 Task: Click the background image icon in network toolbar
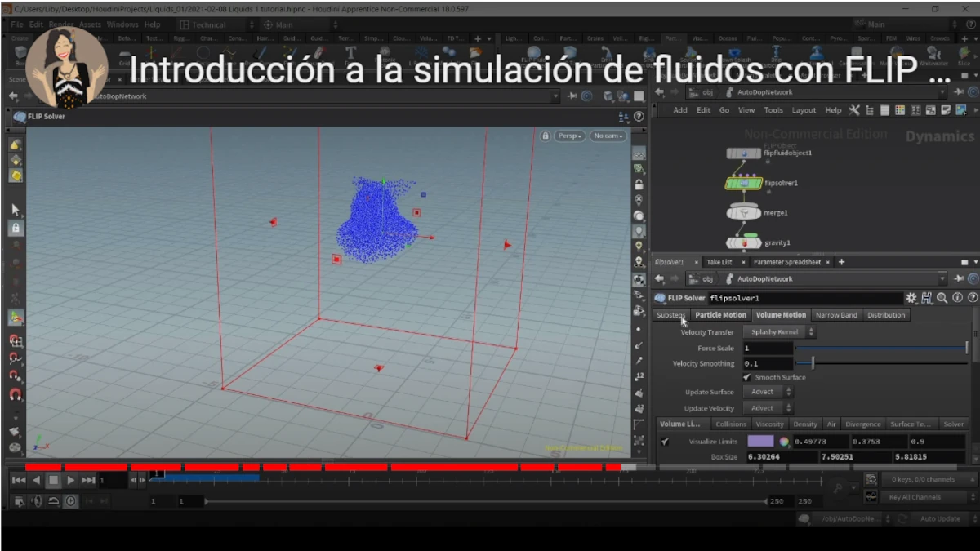960,110
